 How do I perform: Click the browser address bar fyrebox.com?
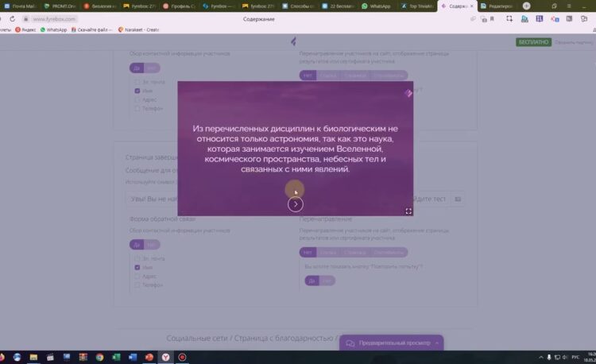pos(56,18)
